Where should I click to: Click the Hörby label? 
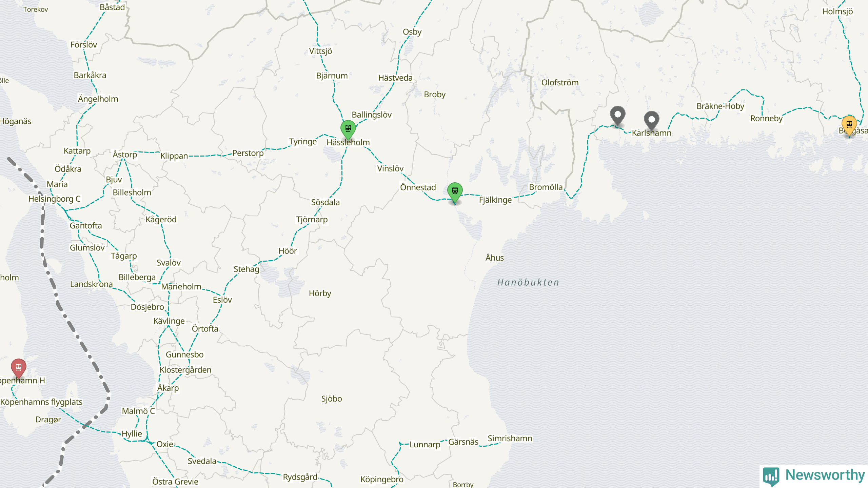[x=320, y=293]
